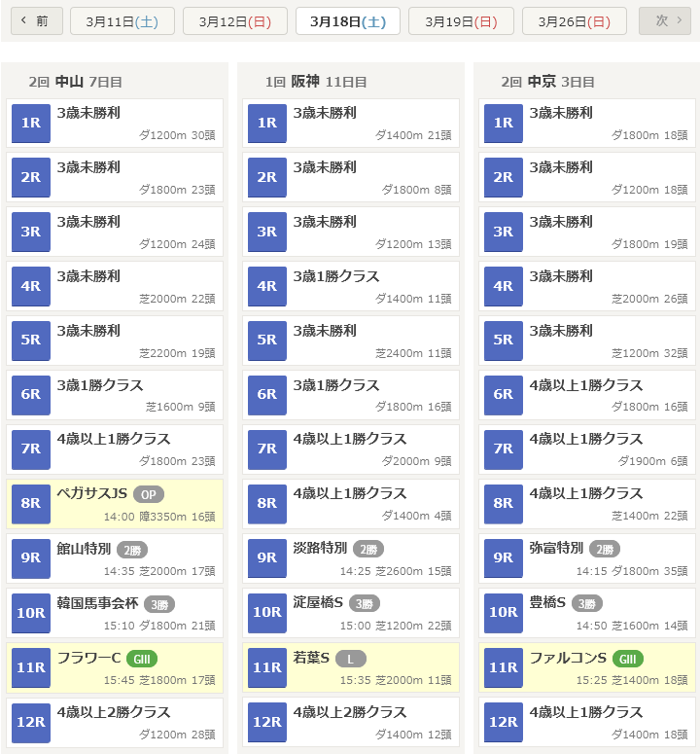The width and height of the screenshot is (700, 754).
Task: Open Hanshin 3R race badge
Action: [267, 232]
